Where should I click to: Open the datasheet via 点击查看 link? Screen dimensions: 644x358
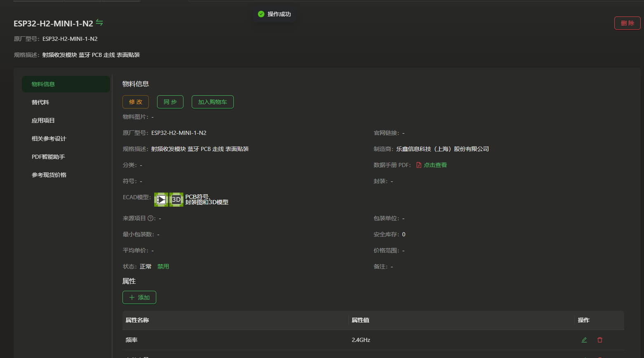435,165
